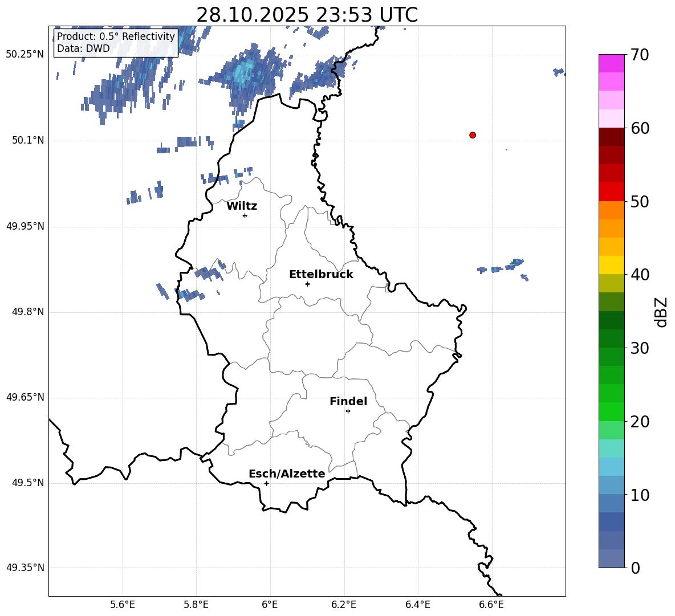This screenshot has height=616, width=675.
Task: Click the 6.2°E longitude label
Action: tap(344, 605)
